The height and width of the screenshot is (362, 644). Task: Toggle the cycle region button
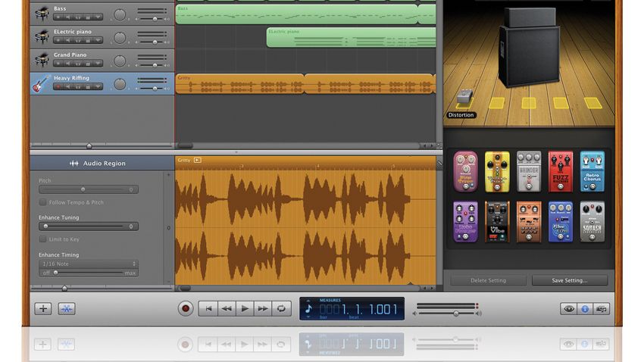click(x=281, y=309)
